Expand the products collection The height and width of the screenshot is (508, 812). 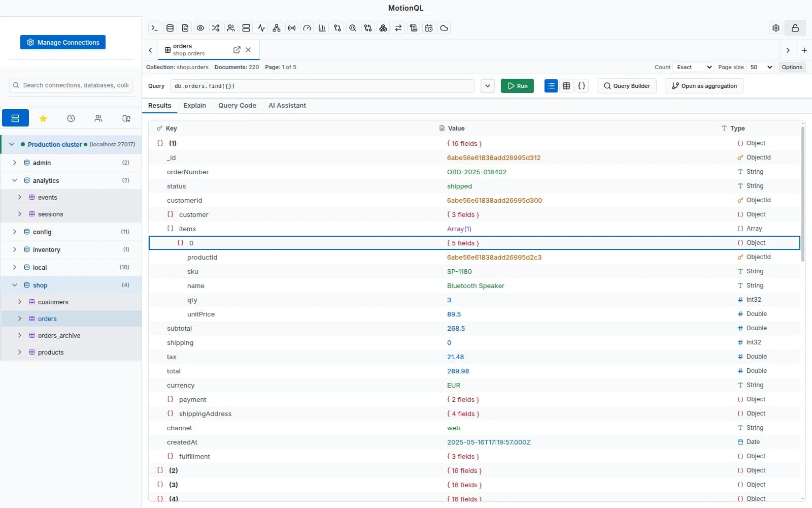point(20,352)
